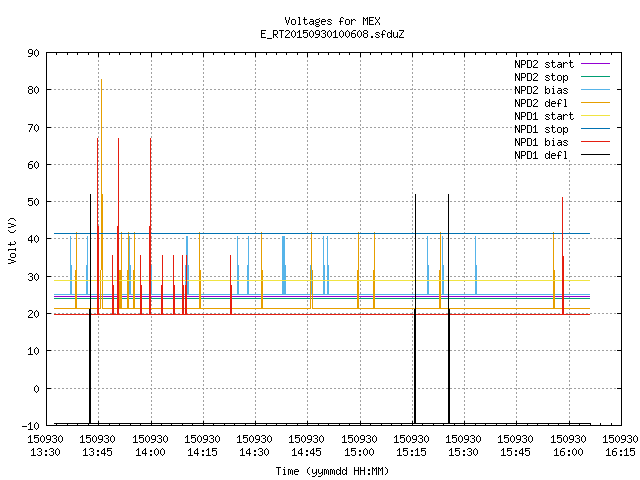Screen dimensions: 640x480
Task: Click the x-axis time label 14:15
Action: [x=202, y=453]
